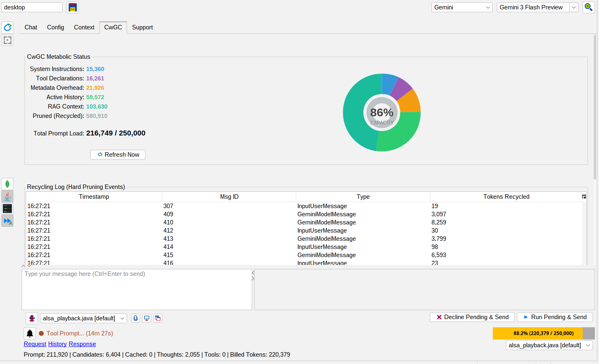Click the blue-green reload arrow icon
Viewport: 599px width, 364px height.
pyautogui.click(x=7, y=27)
